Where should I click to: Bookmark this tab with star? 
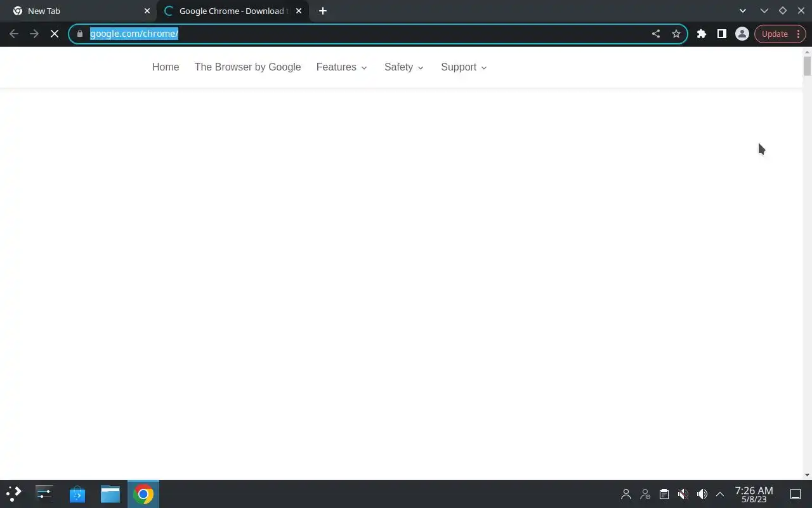676,34
